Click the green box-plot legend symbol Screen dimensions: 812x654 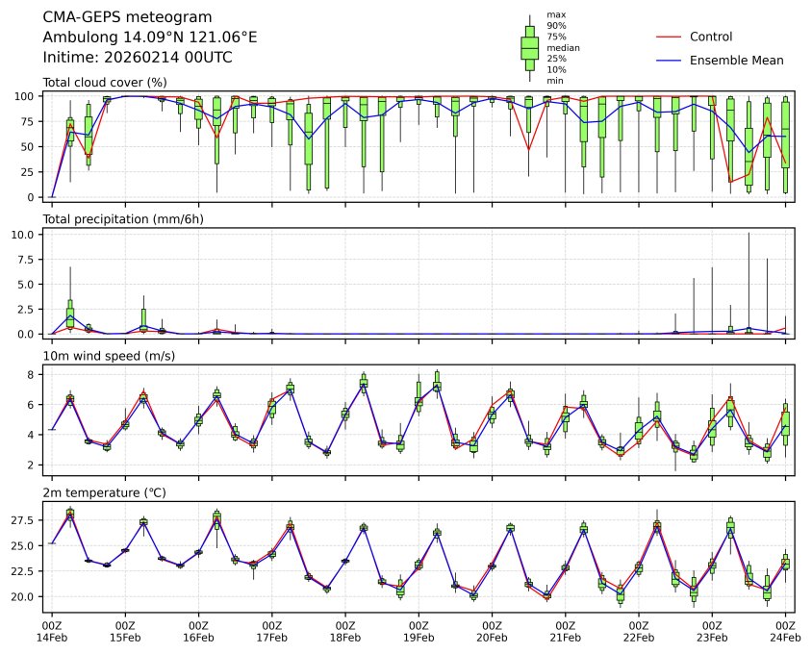click(x=529, y=47)
